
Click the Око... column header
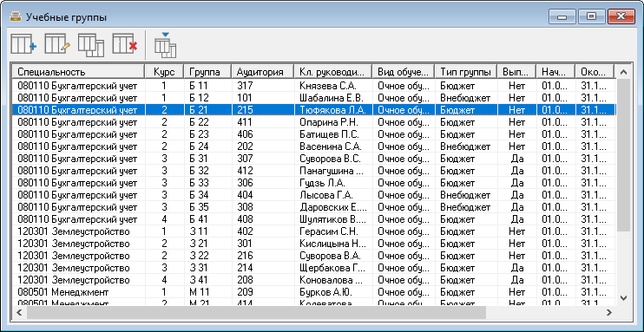(x=595, y=71)
